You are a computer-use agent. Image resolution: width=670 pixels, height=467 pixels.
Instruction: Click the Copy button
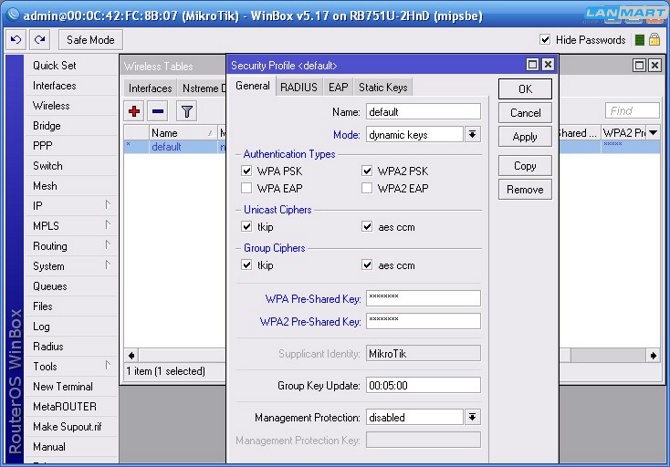click(x=525, y=166)
